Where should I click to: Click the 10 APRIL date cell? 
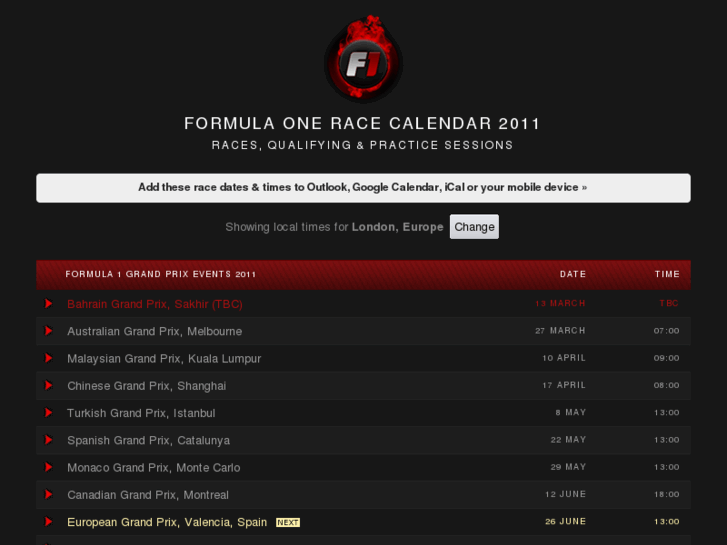coord(564,358)
